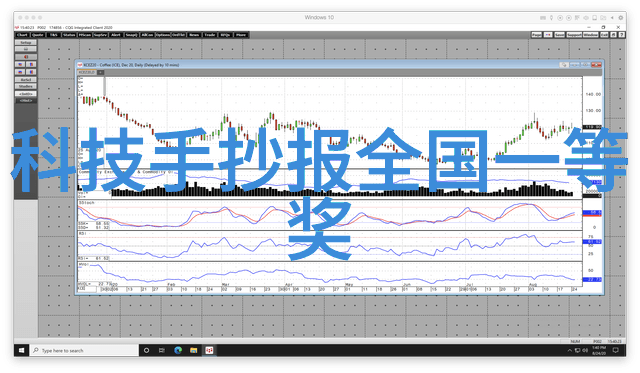Click the Setup button in left sidebar
This screenshot has height=373, width=640.
pyautogui.click(x=26, y=42)
